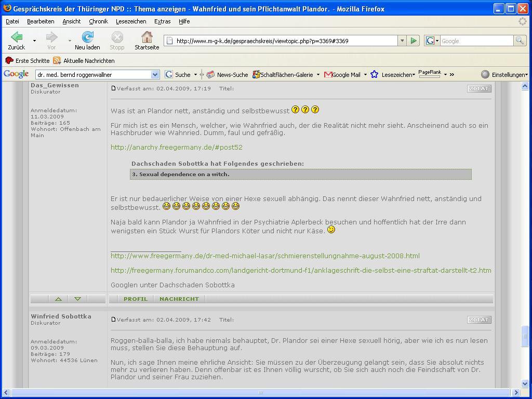Open the Google toolbar search field dropdown

(x=155, y=75)
